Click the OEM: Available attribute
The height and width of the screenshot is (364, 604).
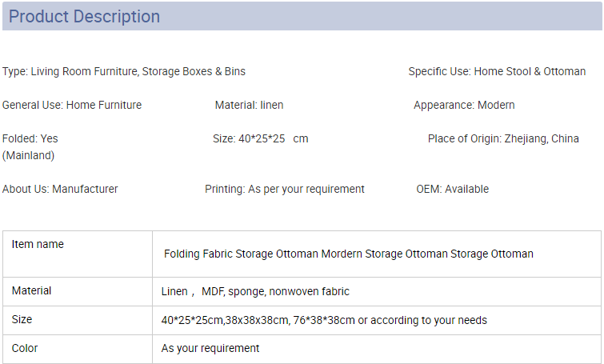453,189
